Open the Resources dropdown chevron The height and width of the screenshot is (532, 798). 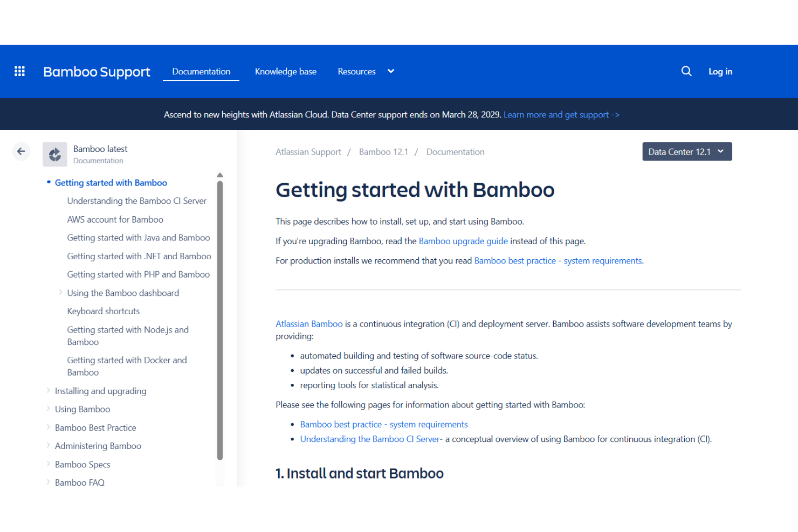[391, 71]
